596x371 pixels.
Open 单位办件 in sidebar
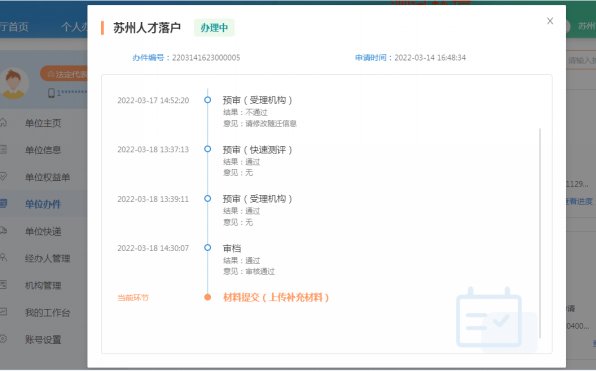43,204
